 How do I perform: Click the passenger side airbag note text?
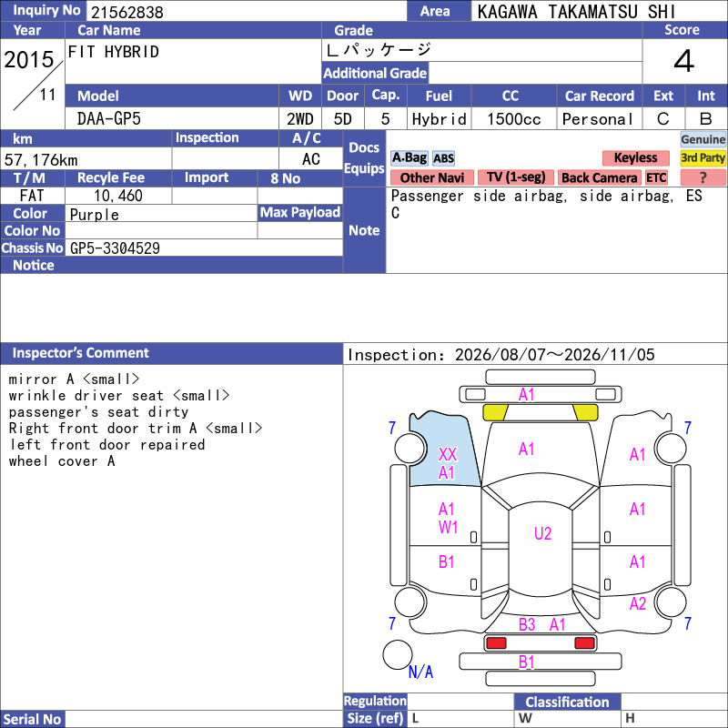(547, 204)
